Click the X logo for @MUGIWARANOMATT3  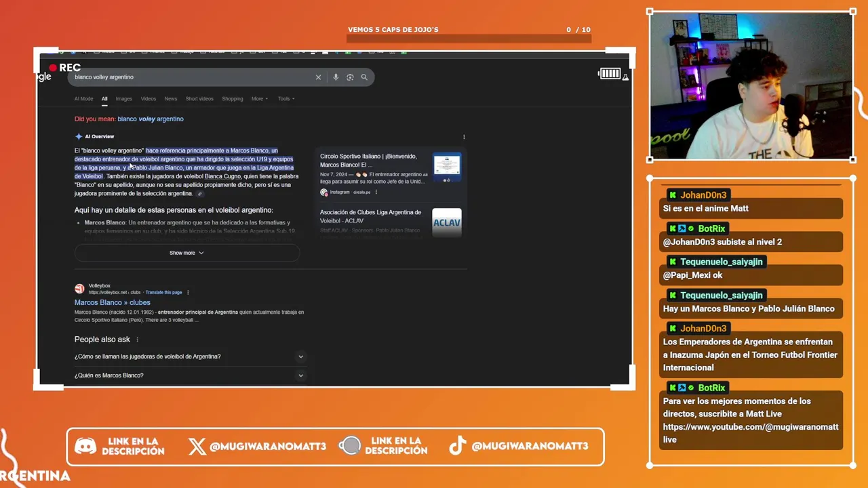coord(197,446)
